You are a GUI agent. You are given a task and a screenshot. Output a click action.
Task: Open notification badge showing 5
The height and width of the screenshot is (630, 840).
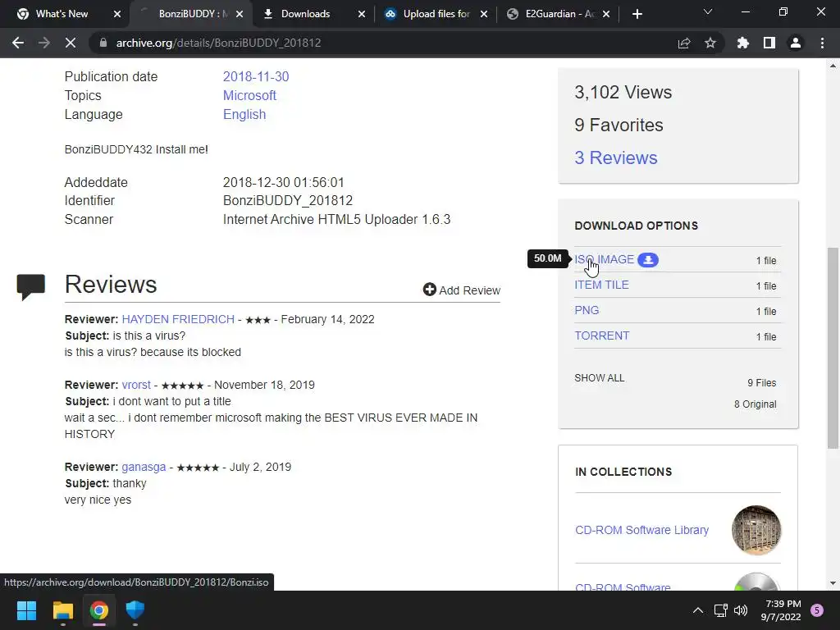[817, 610]
